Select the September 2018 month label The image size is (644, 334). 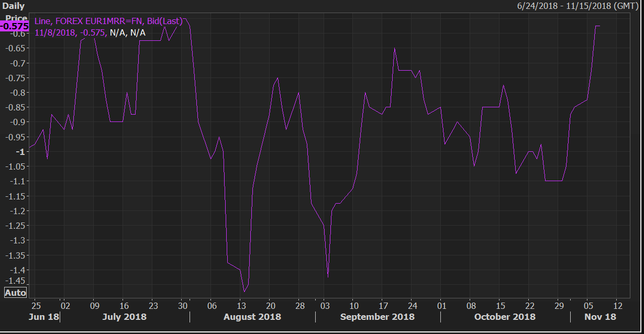click(377, 317)
